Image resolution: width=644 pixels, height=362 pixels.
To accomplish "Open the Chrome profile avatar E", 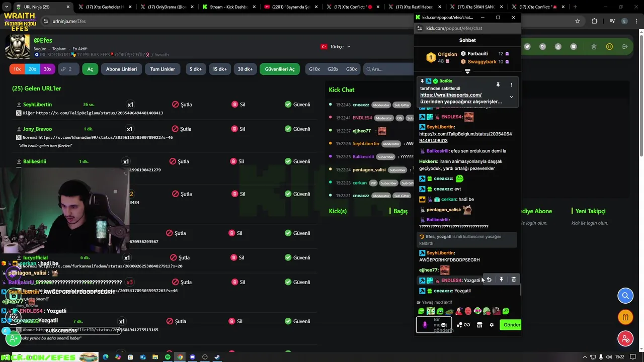I will (624, 21).
